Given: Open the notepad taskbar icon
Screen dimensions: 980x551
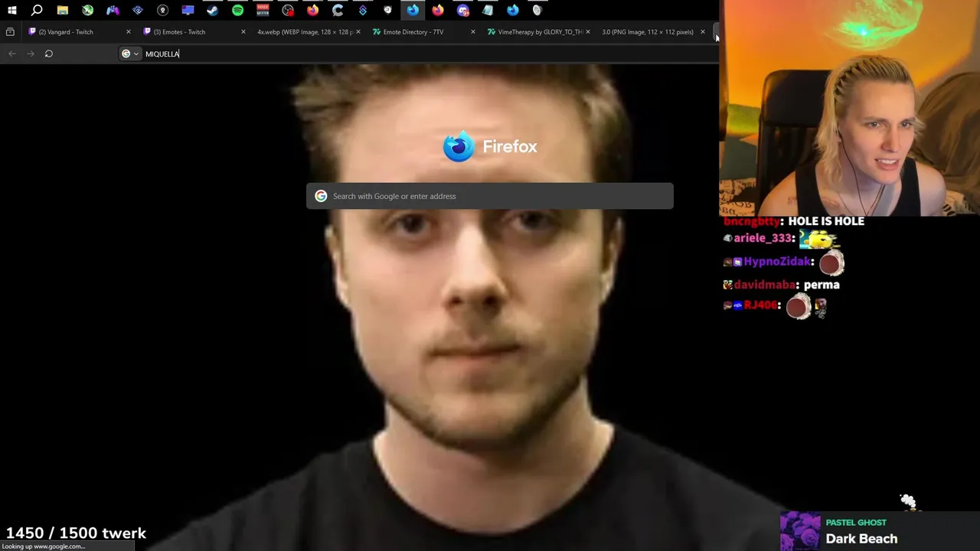Looking at the screenshot, I should 488,10.
